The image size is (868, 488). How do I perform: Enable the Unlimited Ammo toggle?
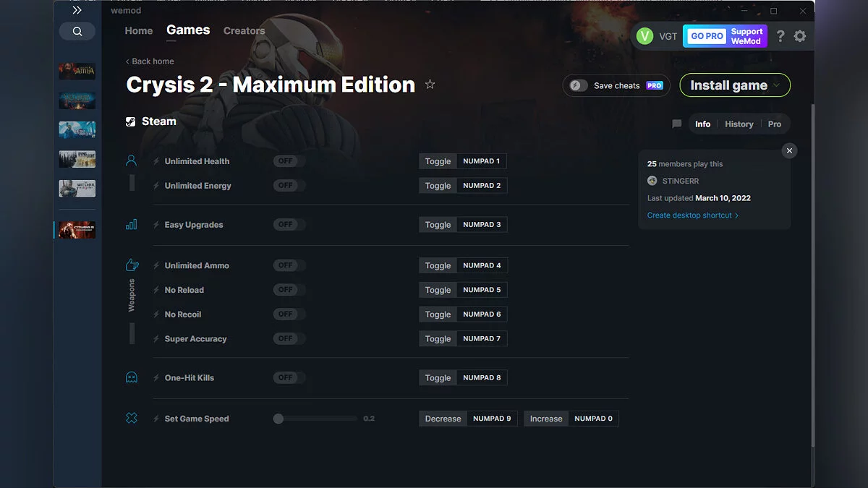point(289,265)
